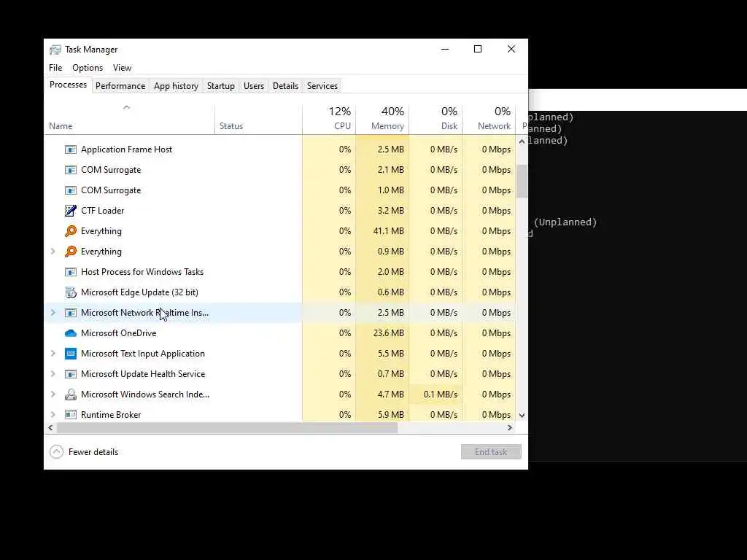Image resolution: width=747 pixels, height=560 pixels.
Task: Select the CTF Loader process name
Action: pyautogui.click(x=102, y=211)
